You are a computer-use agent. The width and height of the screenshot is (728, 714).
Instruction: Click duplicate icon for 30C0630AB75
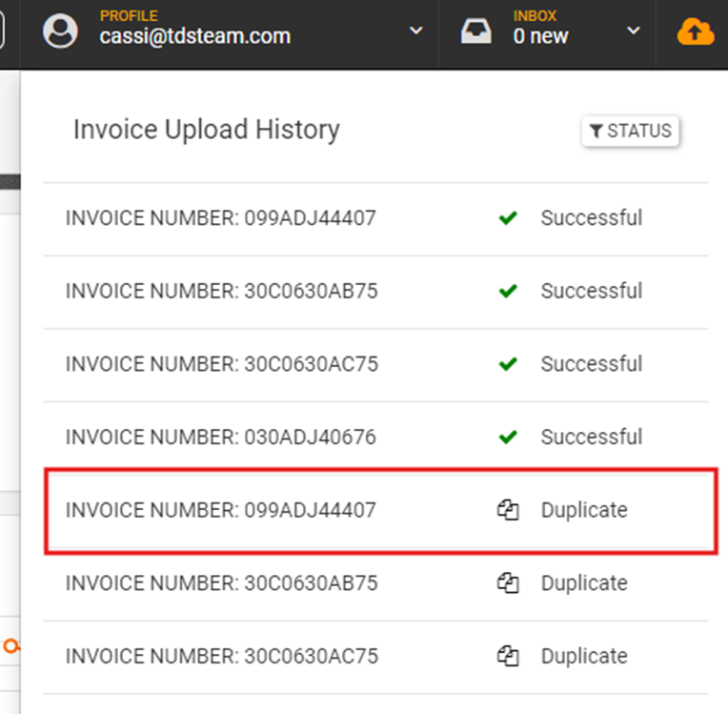(x=508, y=583)
